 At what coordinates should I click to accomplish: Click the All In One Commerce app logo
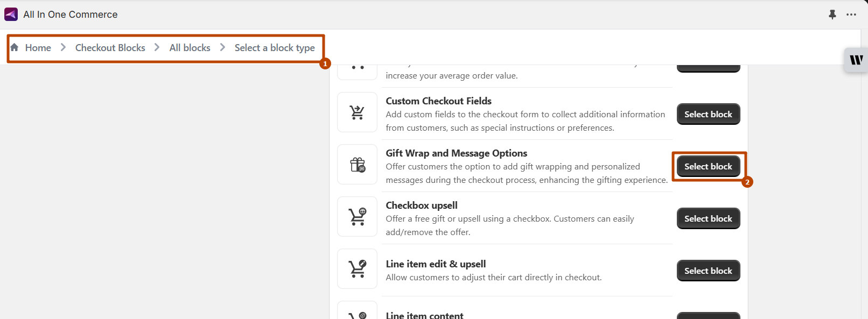11,15
